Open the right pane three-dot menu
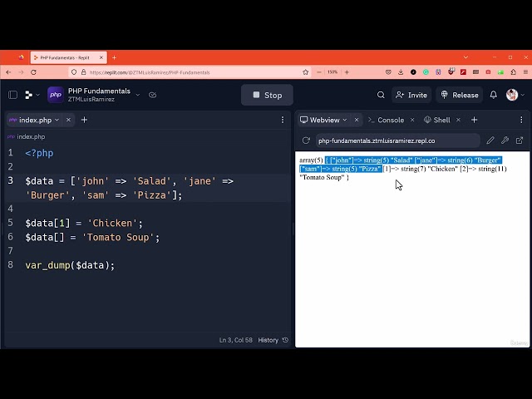Viewport: 532px width, 399px height. point(521,120)
